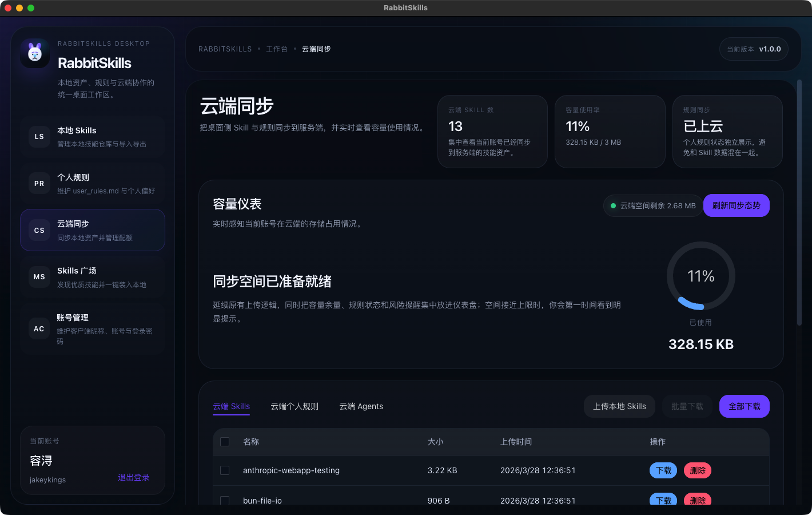Switch to the 云端 Agents tab
812x515 pixels.
tap(361, 406)
